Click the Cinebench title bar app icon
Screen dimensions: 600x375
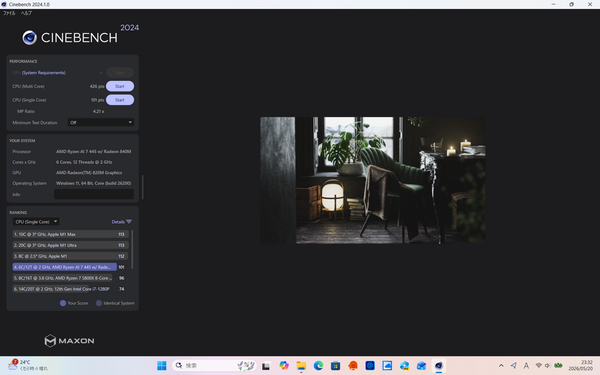tap(4, 4)
